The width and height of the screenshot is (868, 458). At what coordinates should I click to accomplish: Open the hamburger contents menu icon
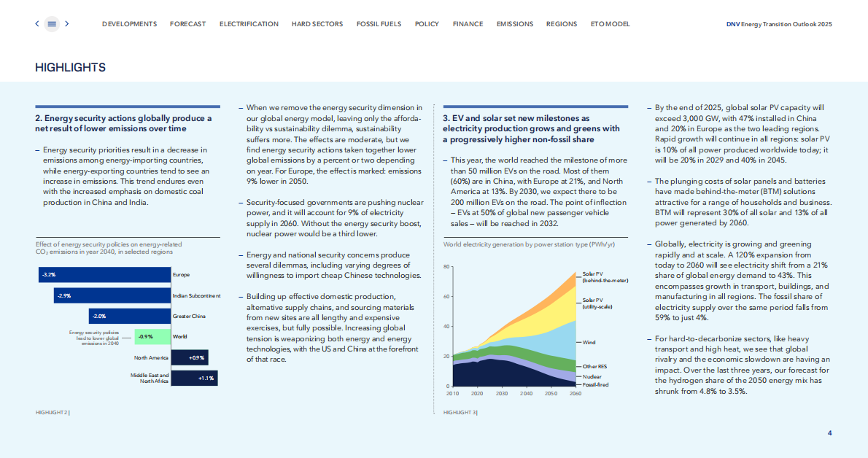tap(52, 24)
